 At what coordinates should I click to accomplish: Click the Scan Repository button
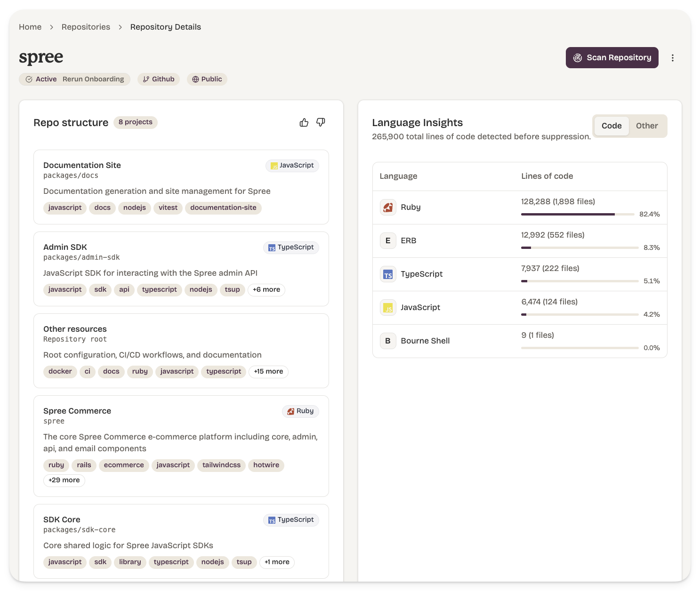[x=612, y=57]
